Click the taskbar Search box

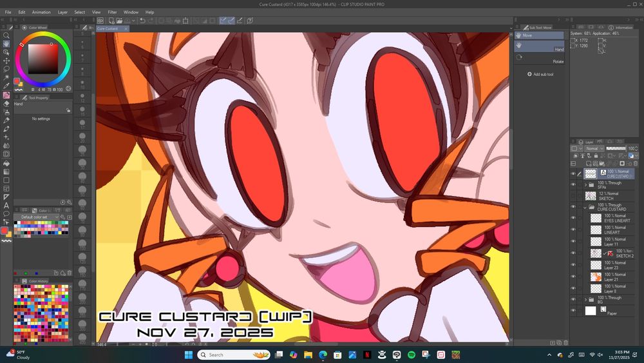point(233,355)
